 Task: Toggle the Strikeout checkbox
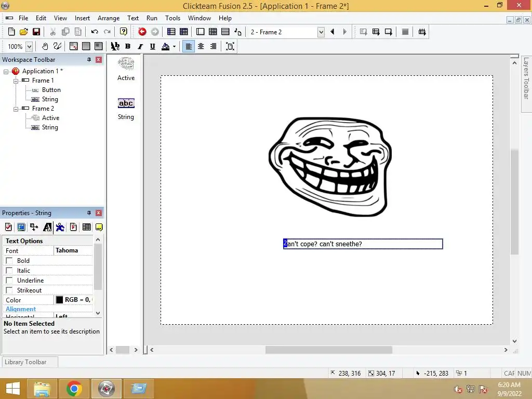click(x=9, y=290)
